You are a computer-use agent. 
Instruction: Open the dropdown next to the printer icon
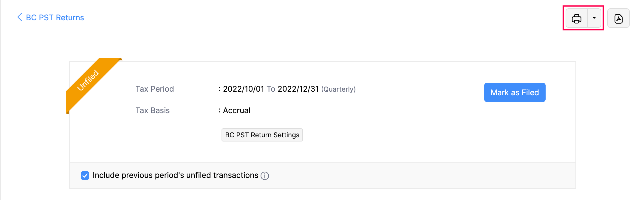click(595, 18)
